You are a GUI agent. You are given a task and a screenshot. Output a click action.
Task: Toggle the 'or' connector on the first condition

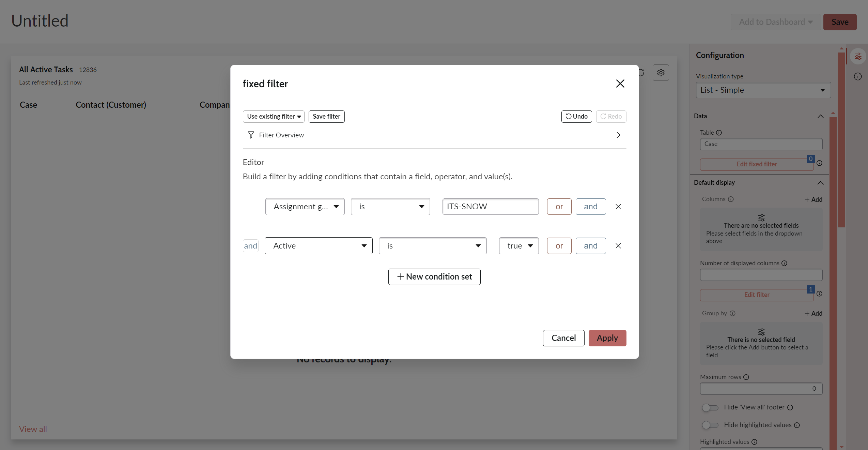(x=559, y=206)
